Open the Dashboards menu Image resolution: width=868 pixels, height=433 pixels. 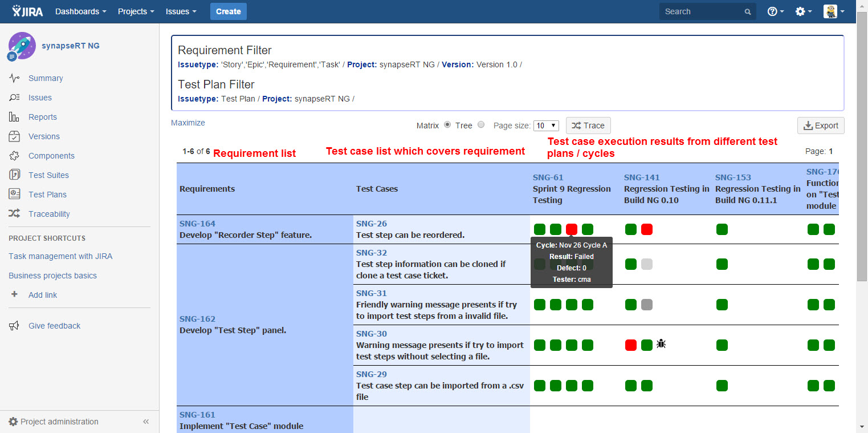click(81, 11)
